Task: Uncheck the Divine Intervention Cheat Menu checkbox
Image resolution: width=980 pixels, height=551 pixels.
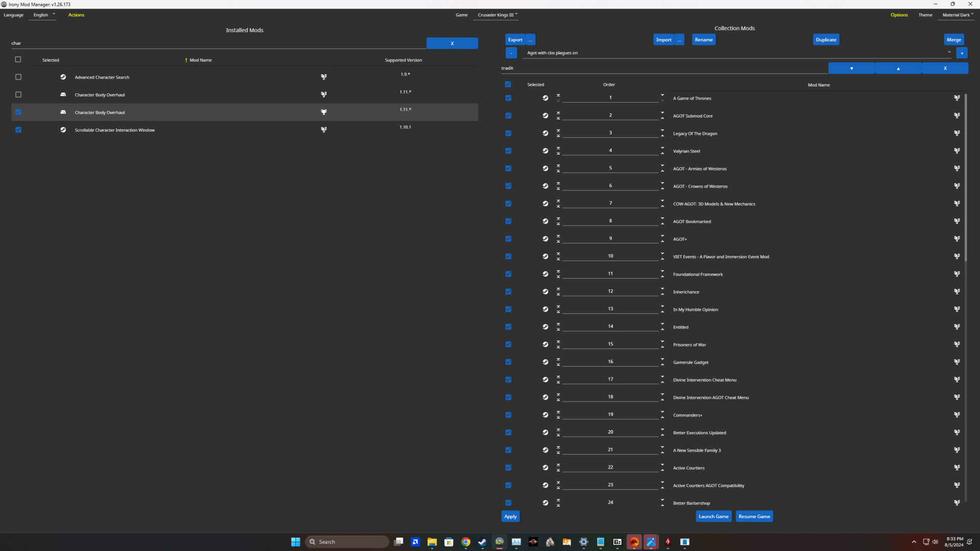Action: (508, 380)
